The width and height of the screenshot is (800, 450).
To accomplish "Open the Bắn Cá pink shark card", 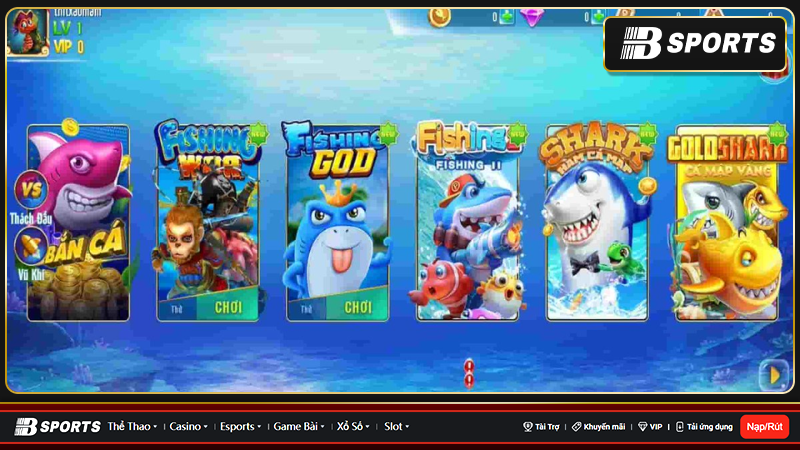I will 78,222.
